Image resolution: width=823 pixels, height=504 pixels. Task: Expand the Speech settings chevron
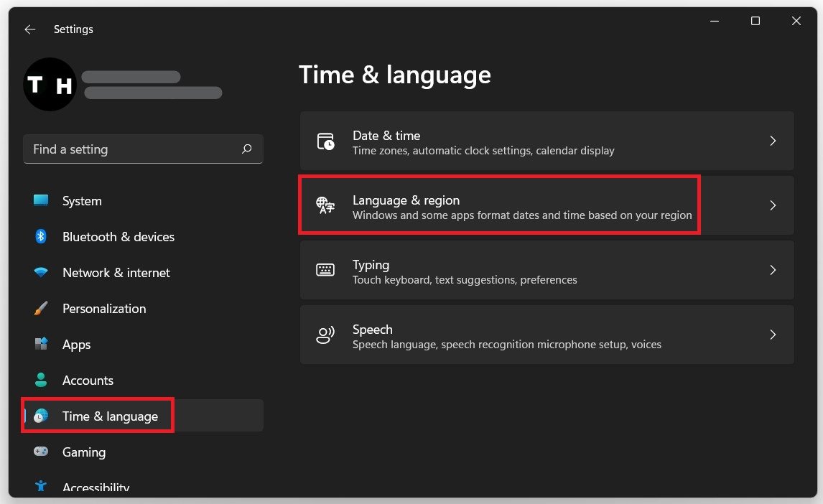coord(773,335)
